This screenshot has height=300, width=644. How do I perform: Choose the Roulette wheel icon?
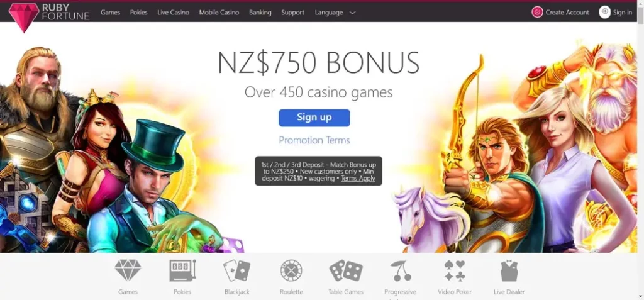[291, 270]
